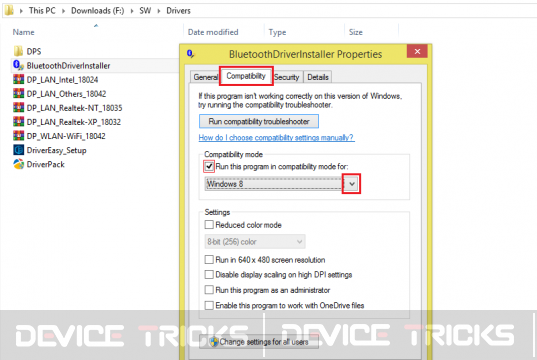Open the Windows 8 compatibility mode dropdown arrow
Screen dimensions: 537x360
[x=351, y=184]
